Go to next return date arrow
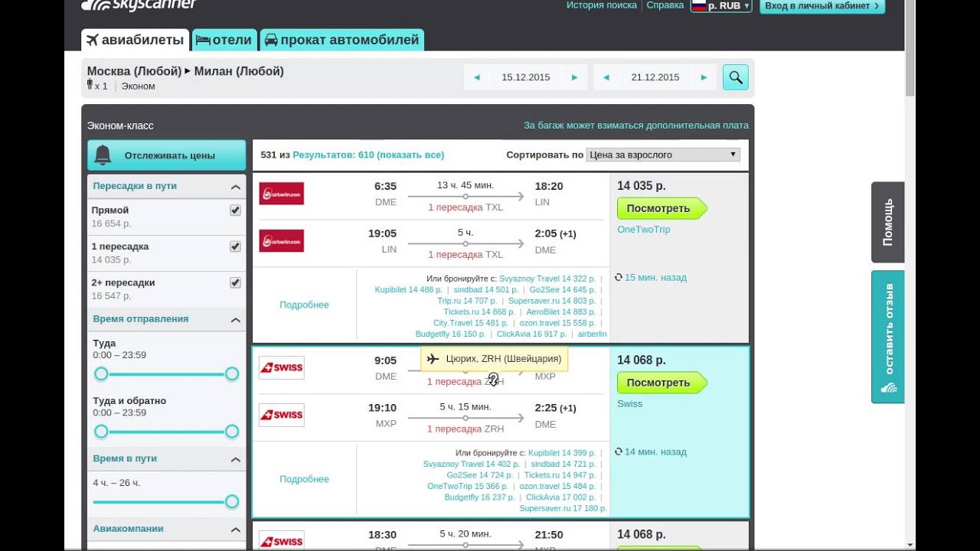 (x=704, y=77)
